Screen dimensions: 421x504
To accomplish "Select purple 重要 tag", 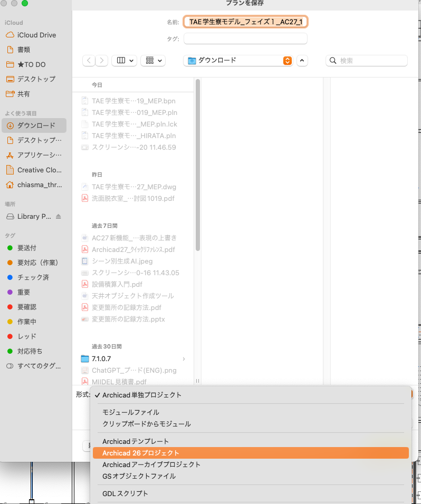I will pyautogui.click(x=34, y=292).
